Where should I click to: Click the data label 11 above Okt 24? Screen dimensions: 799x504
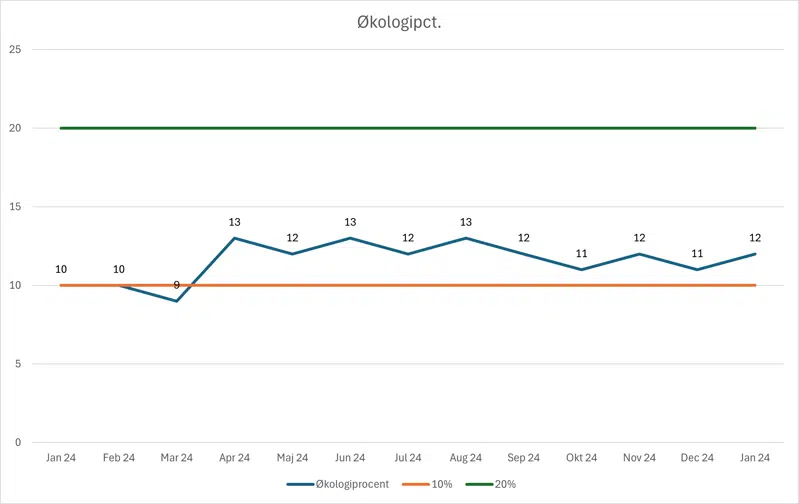coord(582,253)
